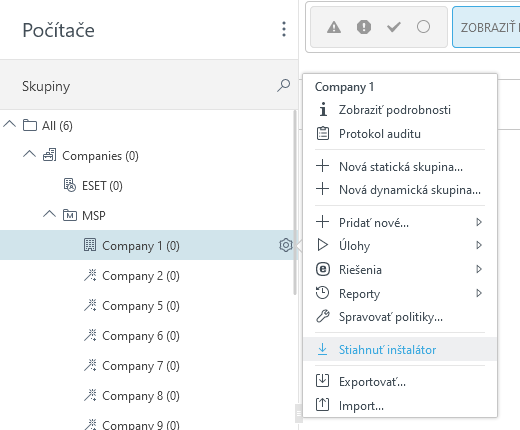Expand the Pridať nové submenu arrow
Screen dimensions: 520x430
click(479, 222)
